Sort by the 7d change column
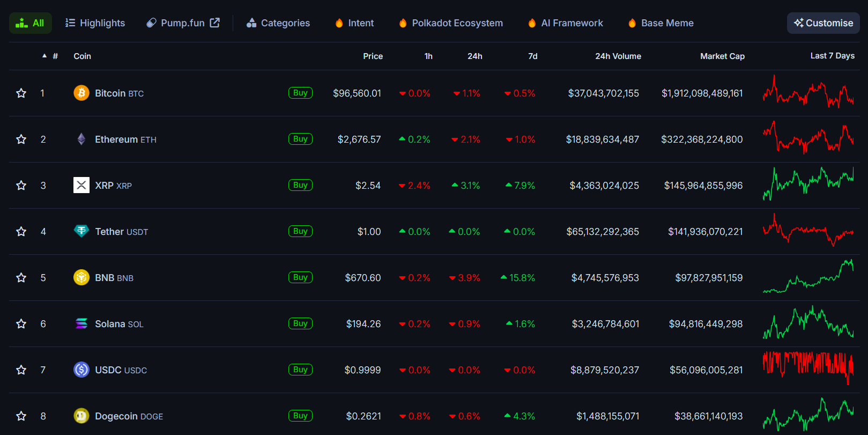 533,56
